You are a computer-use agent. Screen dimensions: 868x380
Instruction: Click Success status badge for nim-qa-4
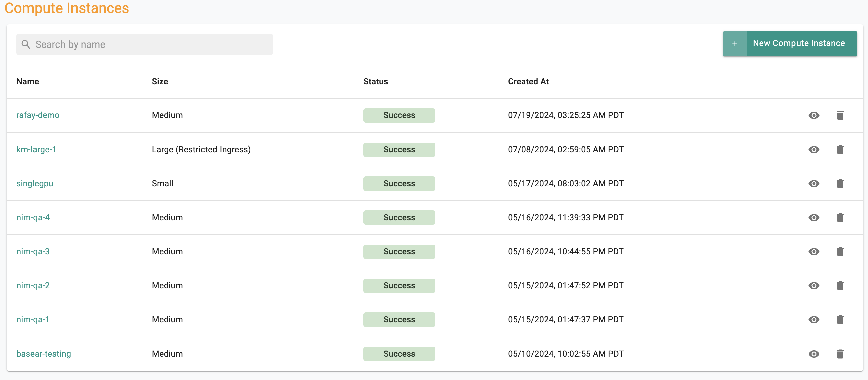pos(399,218)
